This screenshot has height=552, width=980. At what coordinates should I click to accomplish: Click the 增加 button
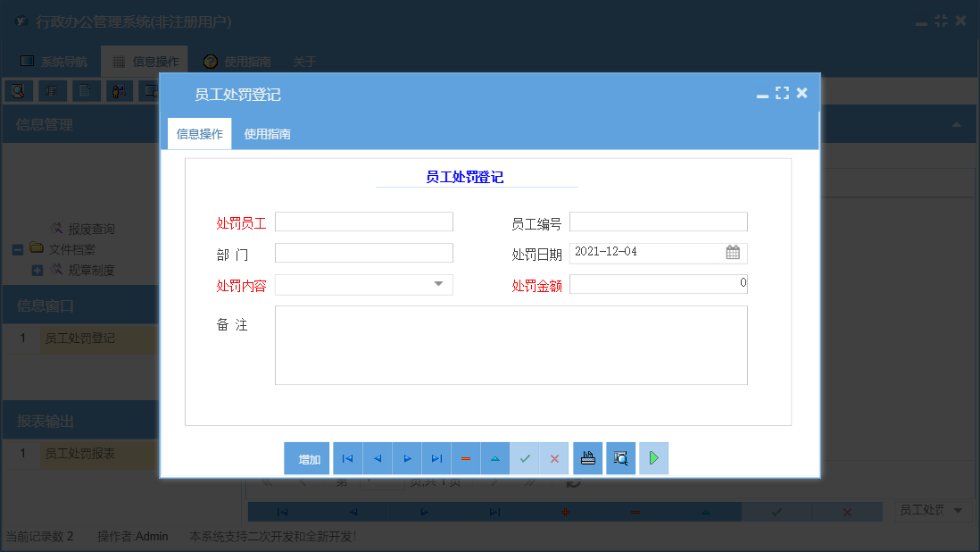click(306, 457)
